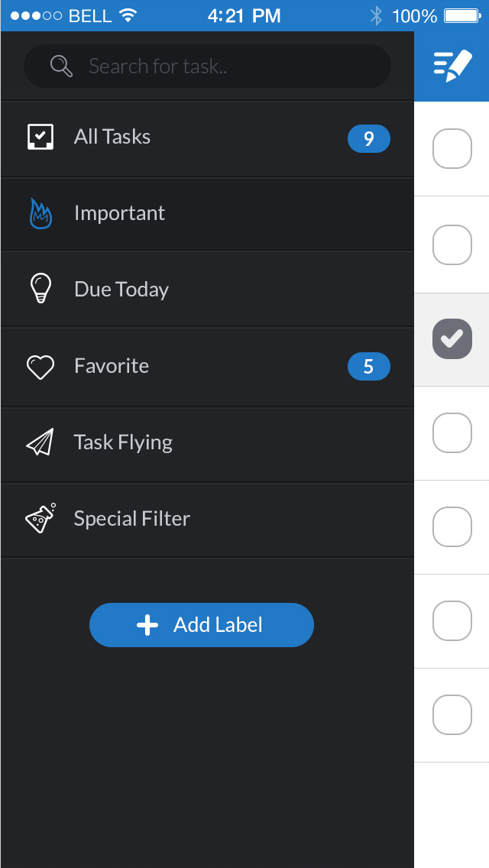The width and height of the screenshot is (489, 868).
Task: Click the Task Flying paper plane icon
Action: tap(40, 442)
